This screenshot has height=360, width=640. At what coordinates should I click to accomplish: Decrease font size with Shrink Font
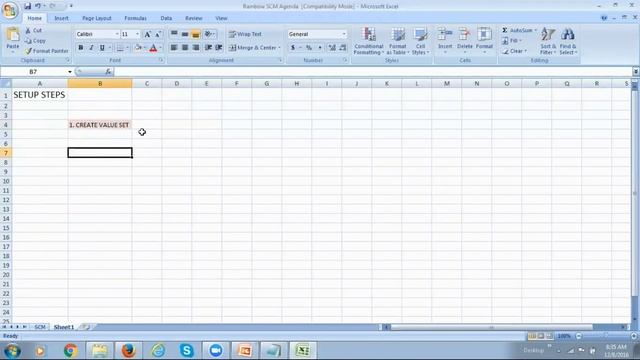(158, 34)
